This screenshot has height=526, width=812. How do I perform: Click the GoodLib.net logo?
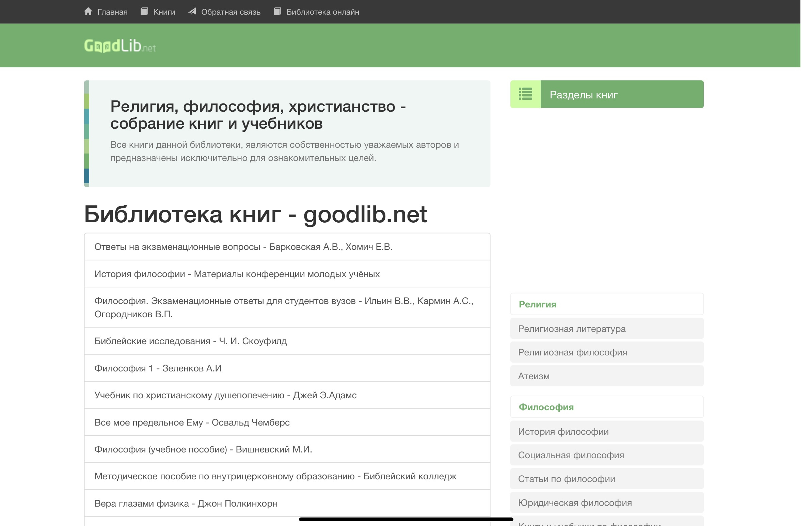120,46
